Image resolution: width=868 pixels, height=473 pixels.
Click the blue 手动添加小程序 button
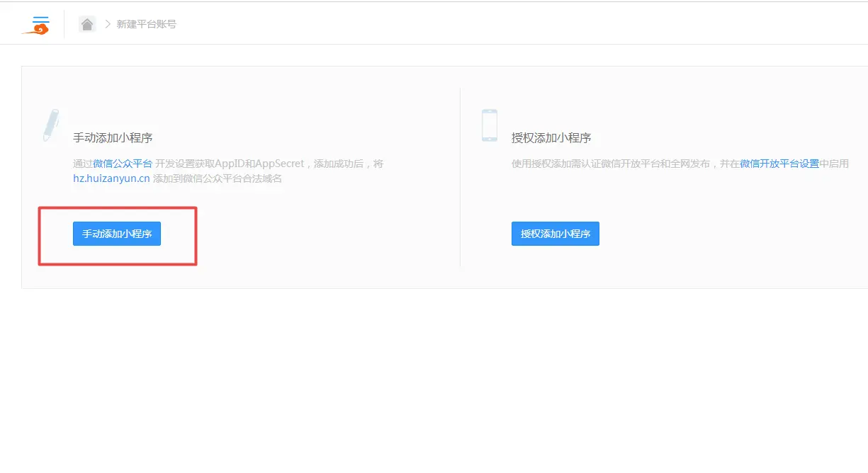coord(117,234)
